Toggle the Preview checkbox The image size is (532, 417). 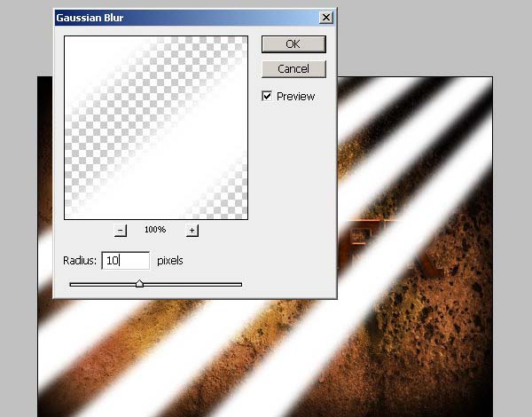267,96
